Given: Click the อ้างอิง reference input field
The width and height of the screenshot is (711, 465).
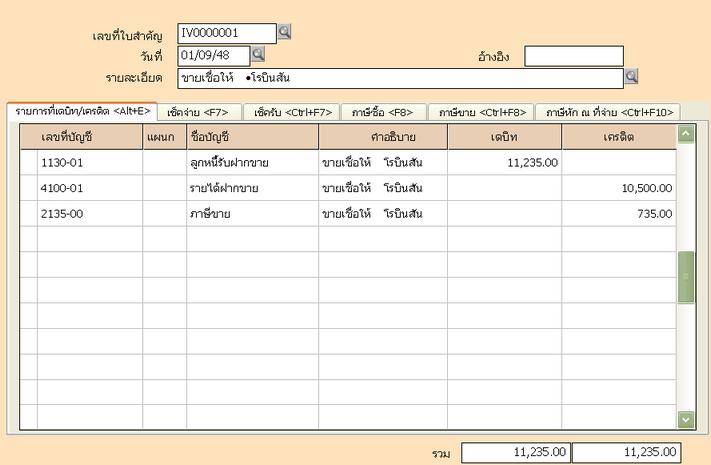Looking at the screenshot, I should [573, 56].
